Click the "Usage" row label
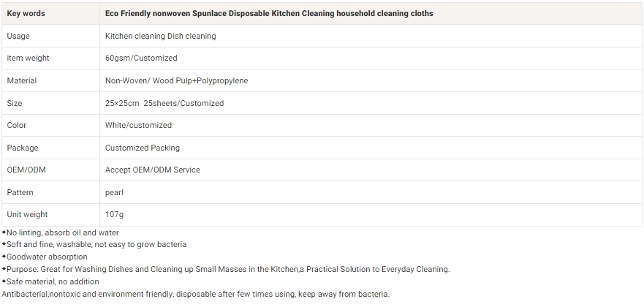The width and height of the screenshot is (644, 307). click(x=18, y=36)
